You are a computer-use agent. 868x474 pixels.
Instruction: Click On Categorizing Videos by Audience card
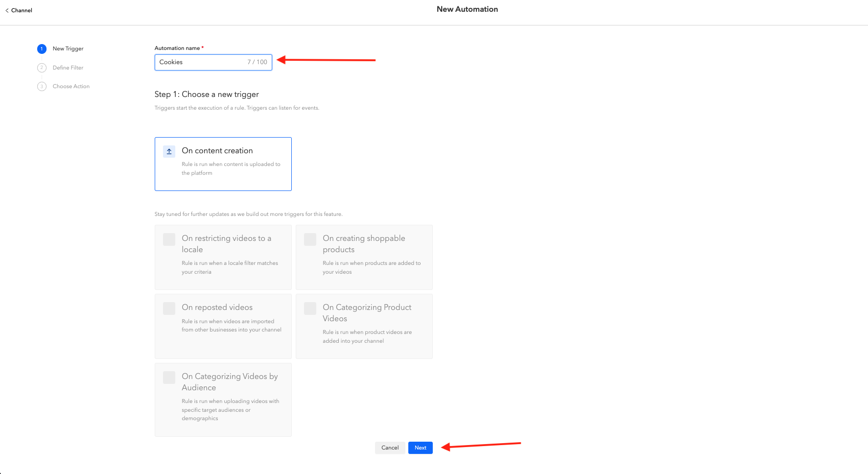point(223,400)
